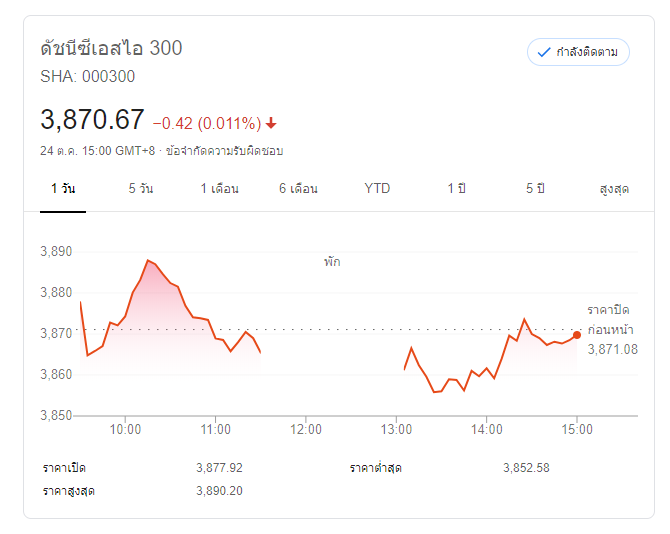Show the สูงสุด maximum range

tap(614, 188)
